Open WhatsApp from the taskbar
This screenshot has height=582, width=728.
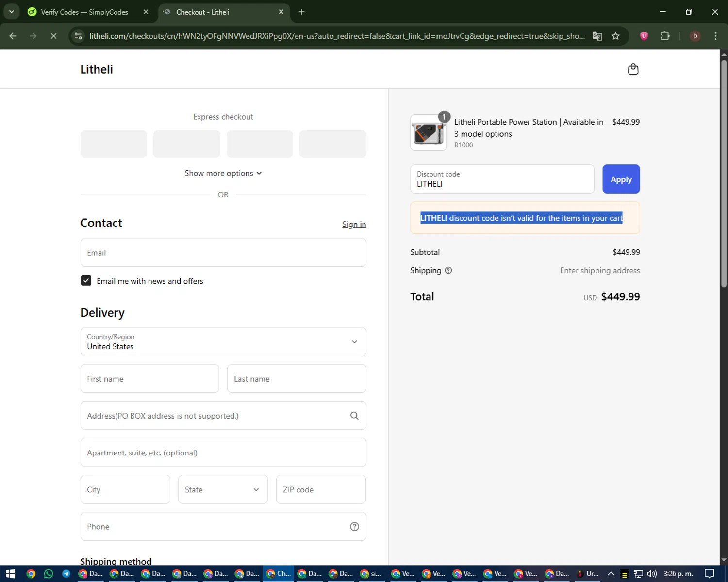pyautogui.click(x=49, y=574)
